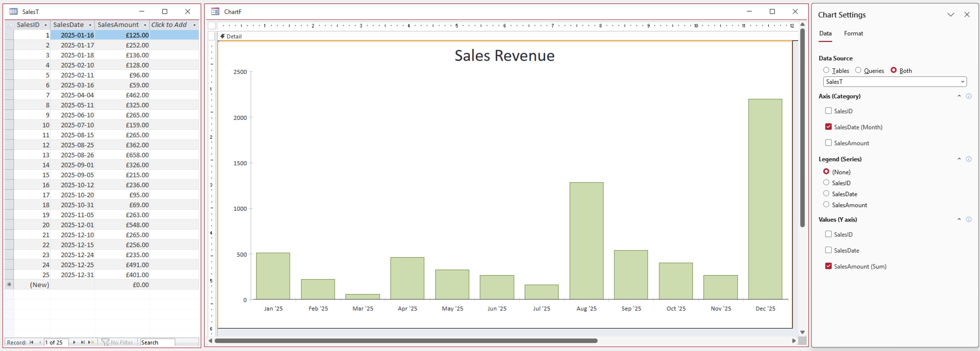
Task: Click new blank record navigation icon
Action: coord(91,342)
